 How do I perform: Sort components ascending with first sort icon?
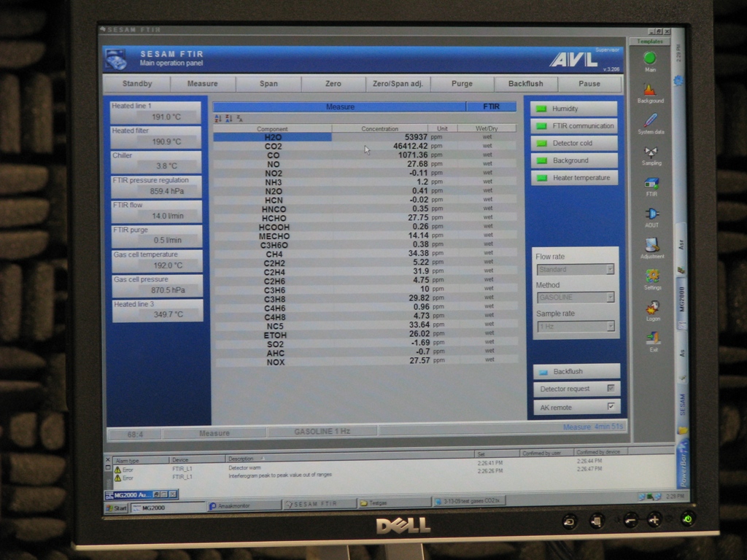218,118
